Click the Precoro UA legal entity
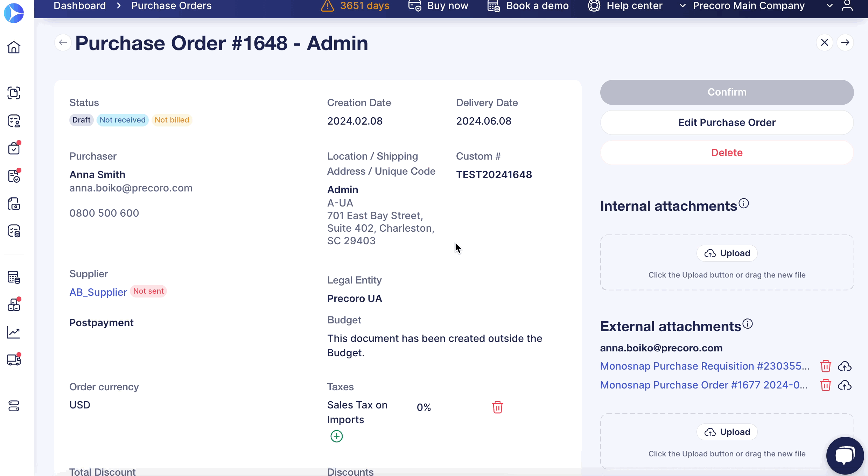Image resolution: width=868 pixels, height=476 pixels. [355, 299]
